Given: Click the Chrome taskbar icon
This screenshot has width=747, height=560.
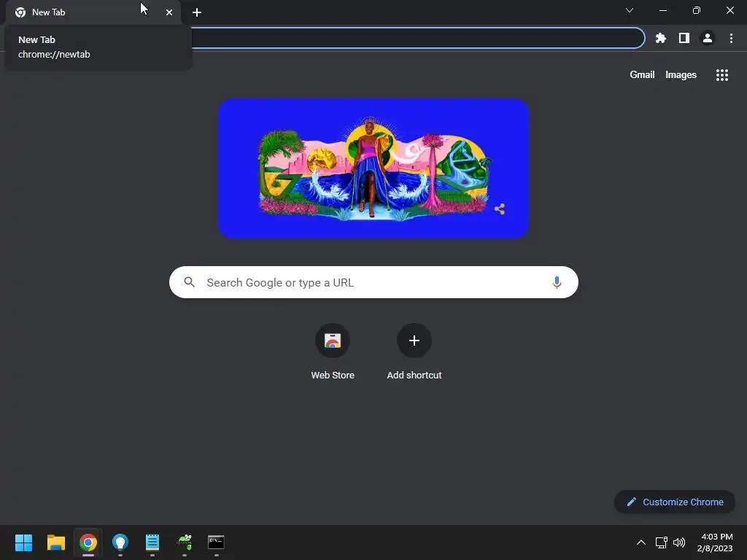Looking at the screenshot, I should click(88, 542).
